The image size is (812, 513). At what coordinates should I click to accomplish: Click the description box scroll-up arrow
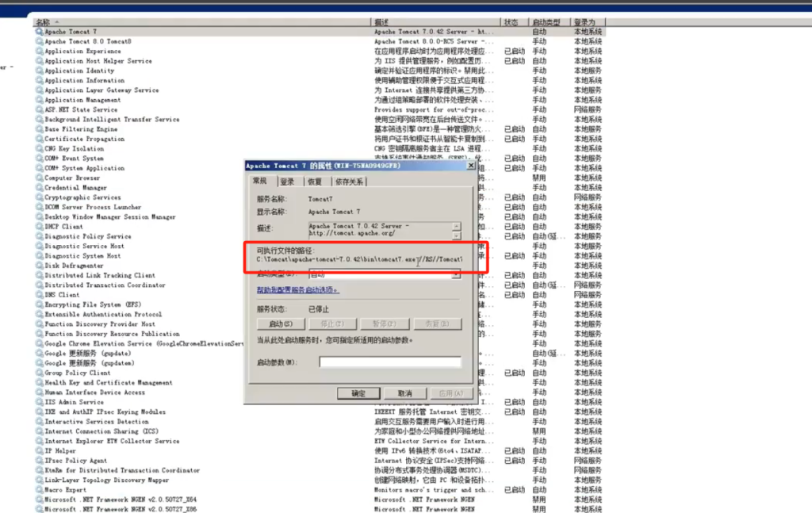click(456, 226)
